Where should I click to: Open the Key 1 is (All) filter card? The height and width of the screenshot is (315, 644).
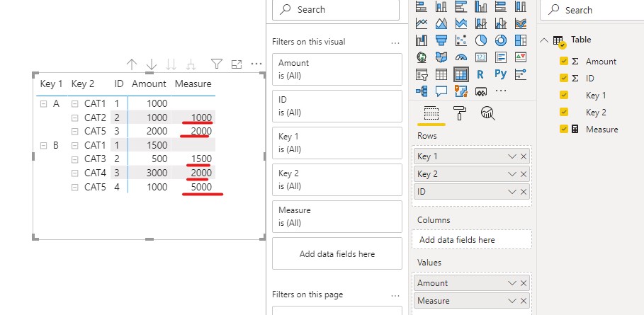(337, 143)
